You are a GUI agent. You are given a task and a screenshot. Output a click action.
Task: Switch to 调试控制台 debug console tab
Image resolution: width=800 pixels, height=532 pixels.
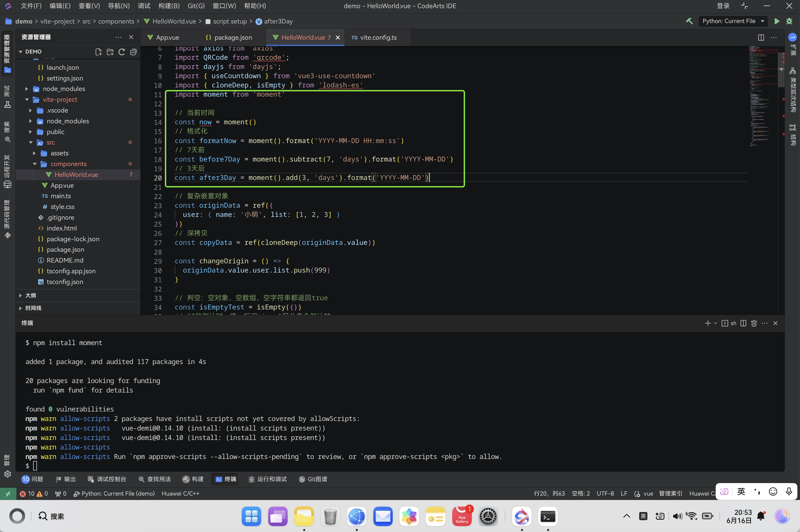point(107,479)
